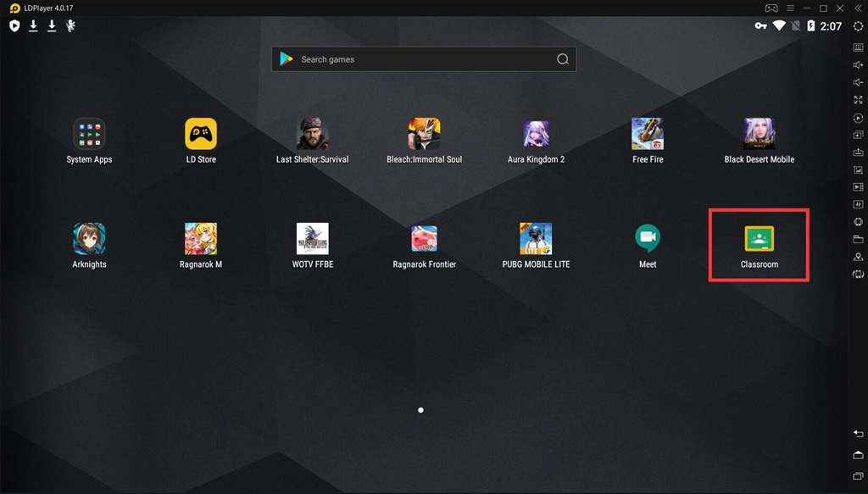Open the System Apps folder
Viewport: 868px width, 494px height.
[x=89, y=134]
